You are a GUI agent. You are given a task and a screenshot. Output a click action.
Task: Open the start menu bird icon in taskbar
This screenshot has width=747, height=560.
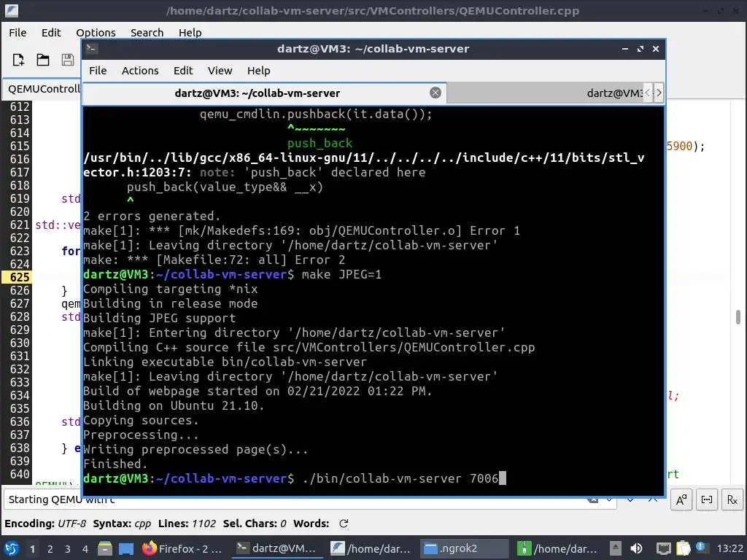(12, 548)
